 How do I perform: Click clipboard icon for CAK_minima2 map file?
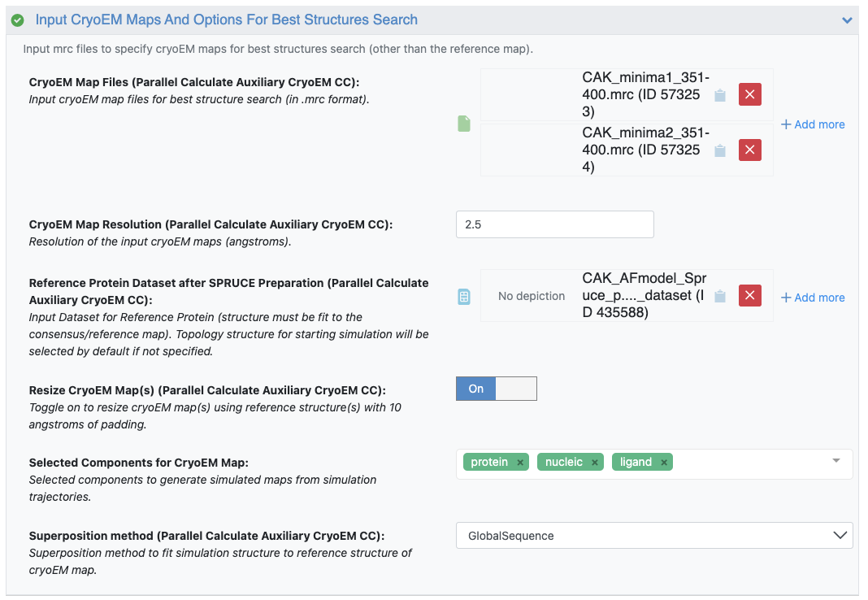[719, 150]
